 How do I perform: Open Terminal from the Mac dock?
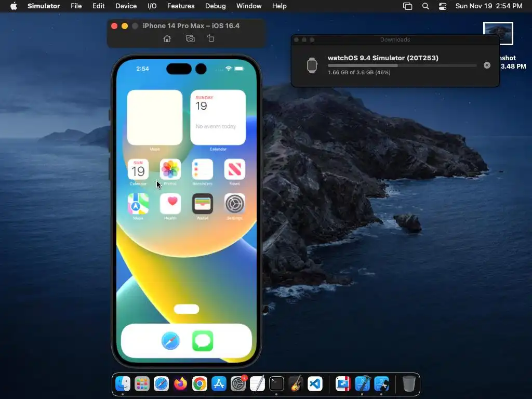click(276, 384)
